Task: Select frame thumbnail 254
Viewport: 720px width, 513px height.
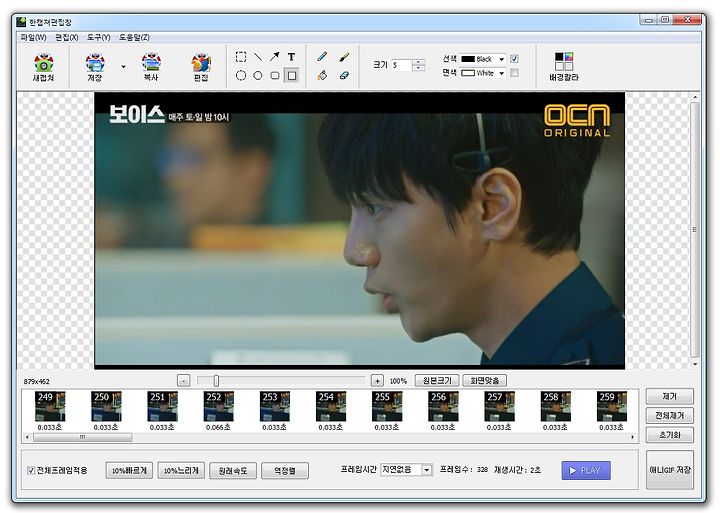Action: pyautogui.click(x=331, y=406)
